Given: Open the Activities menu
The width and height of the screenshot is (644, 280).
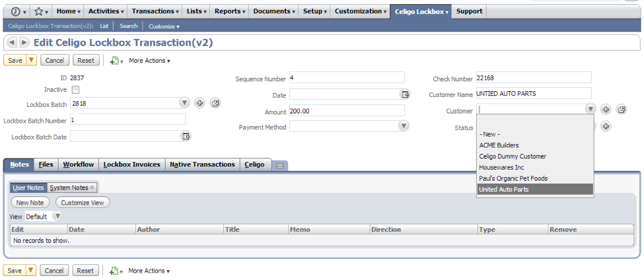Looking at the screenshot, I should point(106,11).
